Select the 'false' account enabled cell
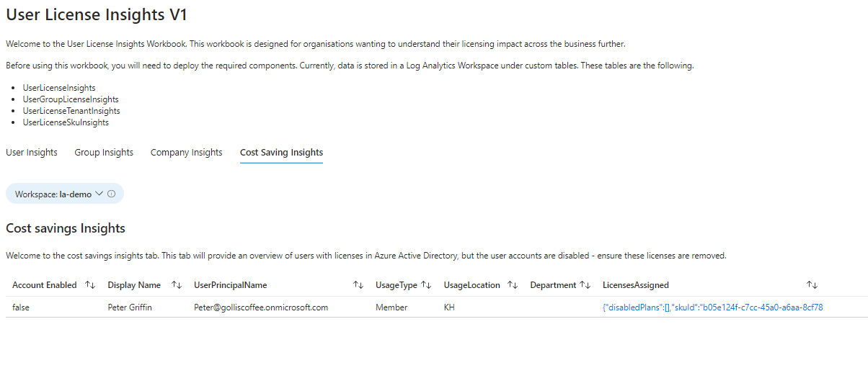 click(21, 307)
